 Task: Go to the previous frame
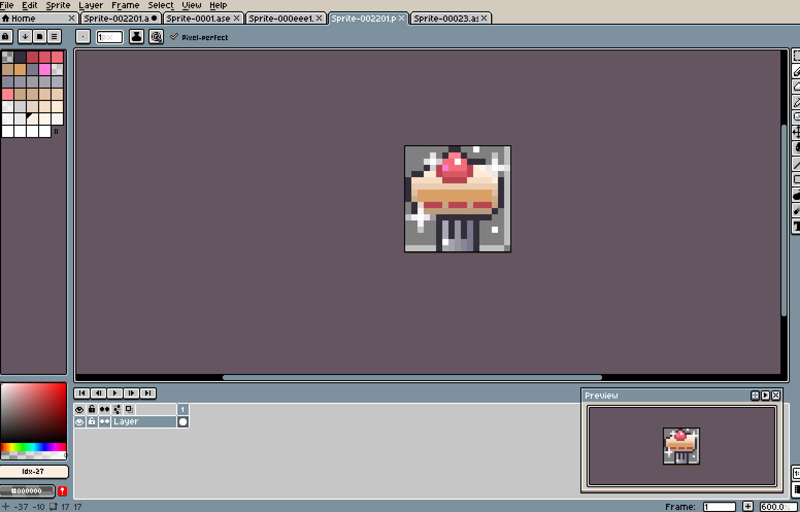98,393
